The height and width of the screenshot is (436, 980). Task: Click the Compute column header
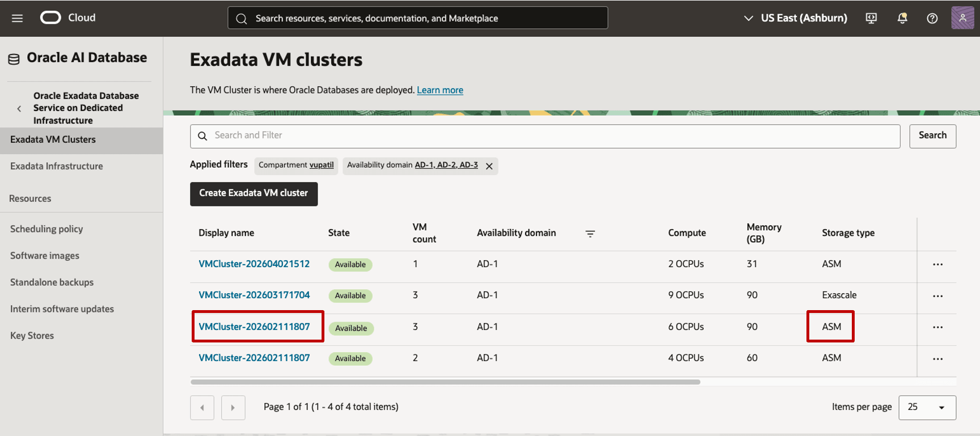[687, 233]
